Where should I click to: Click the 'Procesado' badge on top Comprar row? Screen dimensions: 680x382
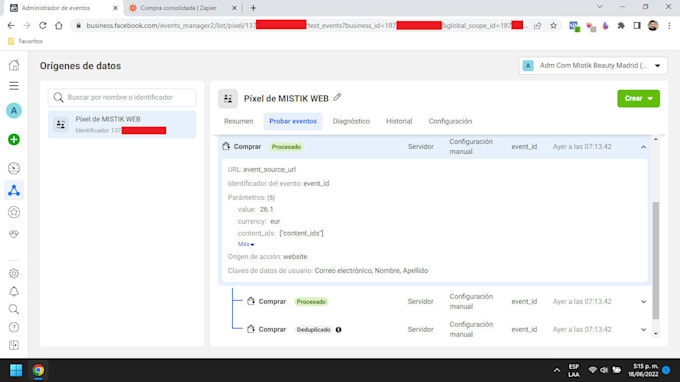click(x=286, y=147)
